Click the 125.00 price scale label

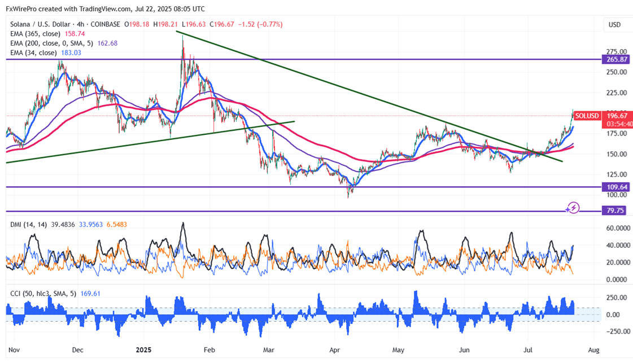[x=617, y=174]
